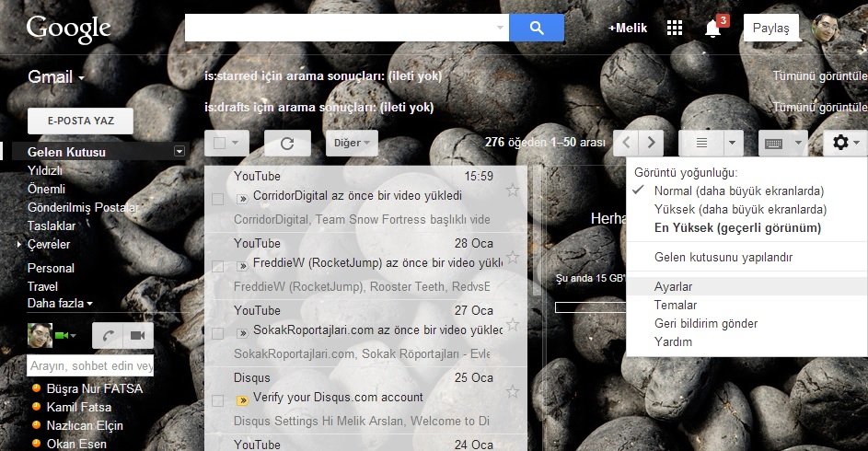Screen dimensions: 868x451
Task: Open the account profile picture menu
Action: 826,28
